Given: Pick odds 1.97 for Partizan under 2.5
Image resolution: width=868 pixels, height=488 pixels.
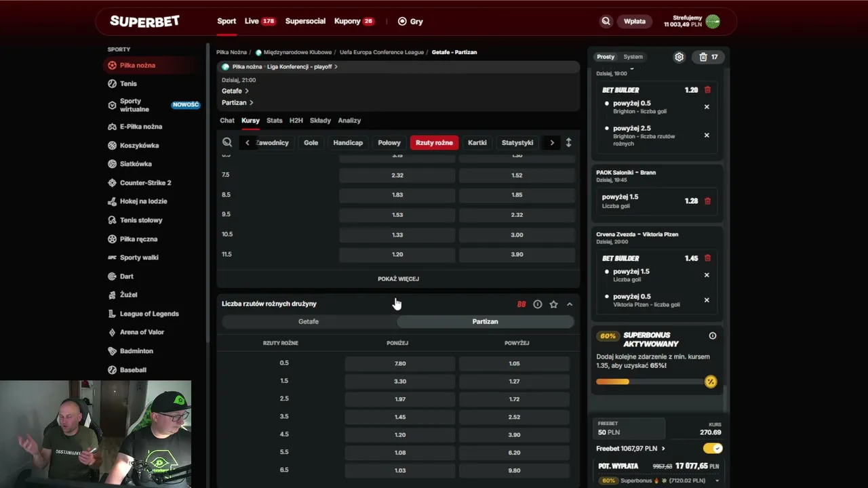Looking at the screenshot, I should click(x=400, y=399).
